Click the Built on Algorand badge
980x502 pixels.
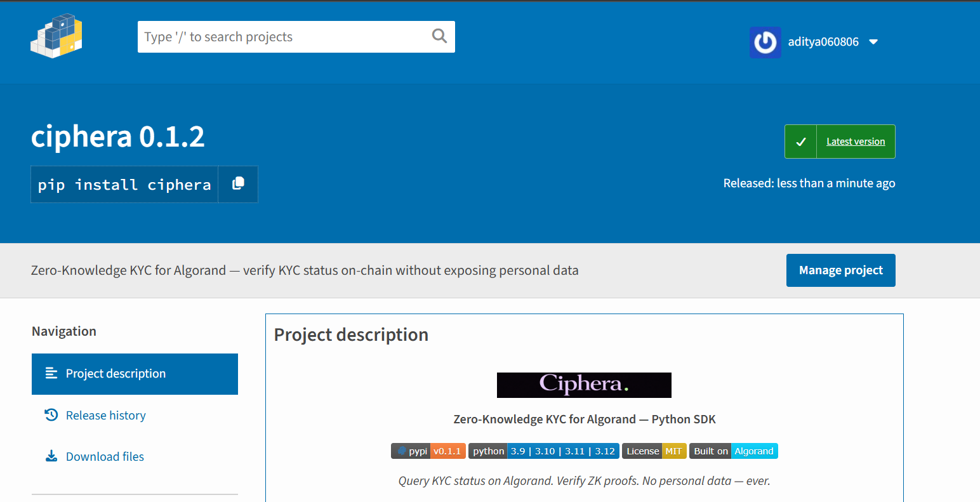pos(734,451)
